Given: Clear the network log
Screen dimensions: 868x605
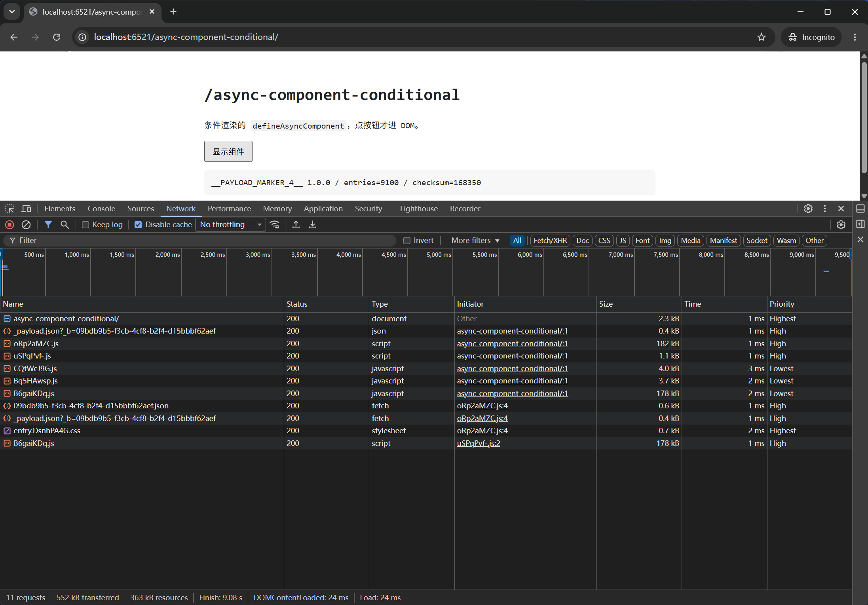Looking at the screenshot, I should pos(26,225).
